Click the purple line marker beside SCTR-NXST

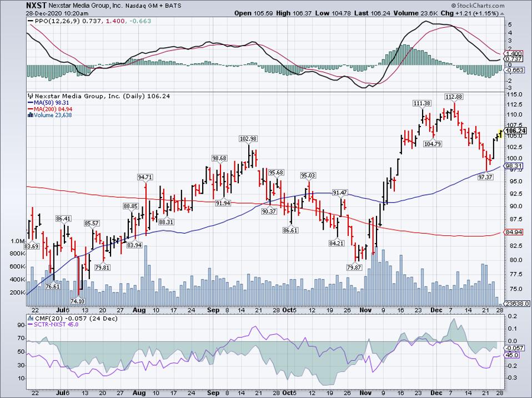point(31,324)
